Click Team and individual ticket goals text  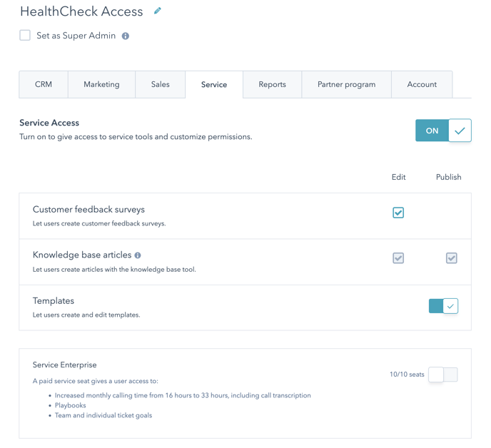coord(103,415)
